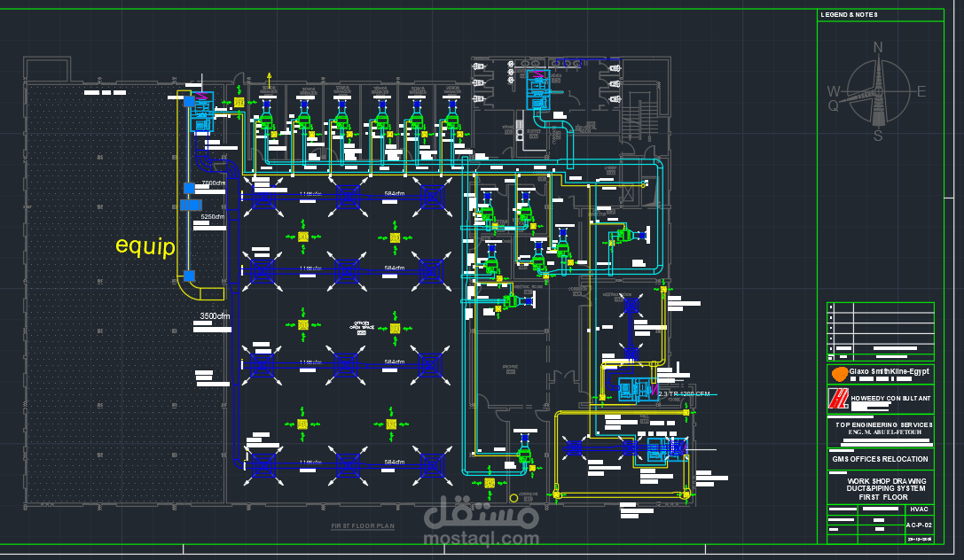Pick the "5250cfm" airflow label
The width and height of the screenshot is (964, 560).
(x=212, y=217)
